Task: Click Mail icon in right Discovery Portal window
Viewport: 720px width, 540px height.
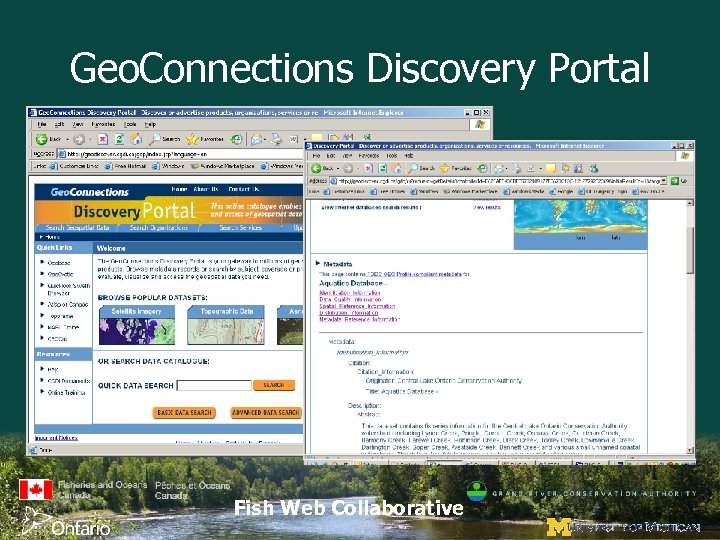Action: [500, 169]
